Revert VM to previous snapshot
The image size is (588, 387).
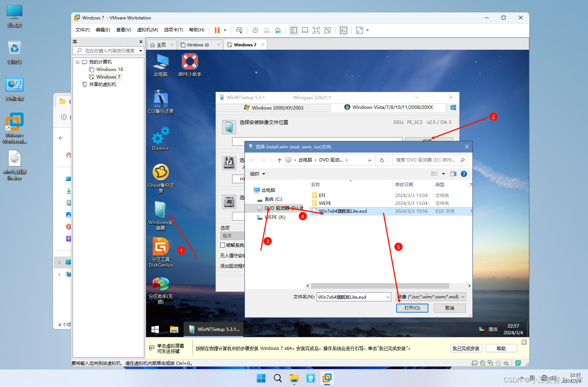(x=267, y=30)
